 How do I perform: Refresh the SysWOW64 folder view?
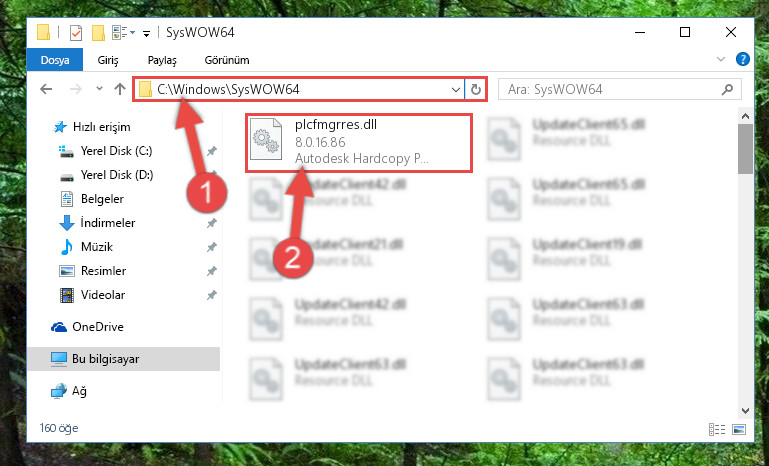click(475, 89)
